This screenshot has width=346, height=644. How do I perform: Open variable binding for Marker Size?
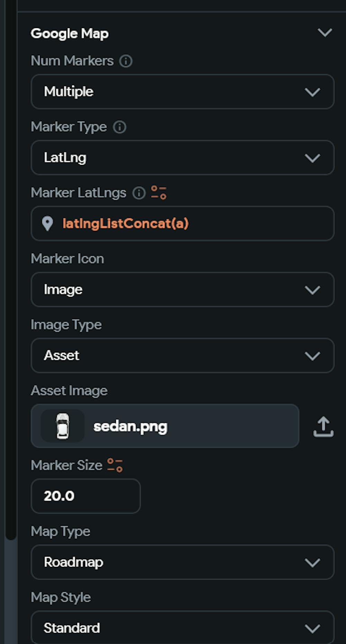tap(115, 465)
